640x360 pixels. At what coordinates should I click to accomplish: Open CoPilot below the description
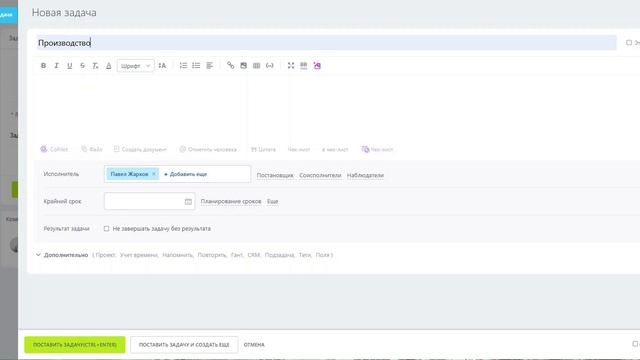pyautogui.click(x=54, y=149)
